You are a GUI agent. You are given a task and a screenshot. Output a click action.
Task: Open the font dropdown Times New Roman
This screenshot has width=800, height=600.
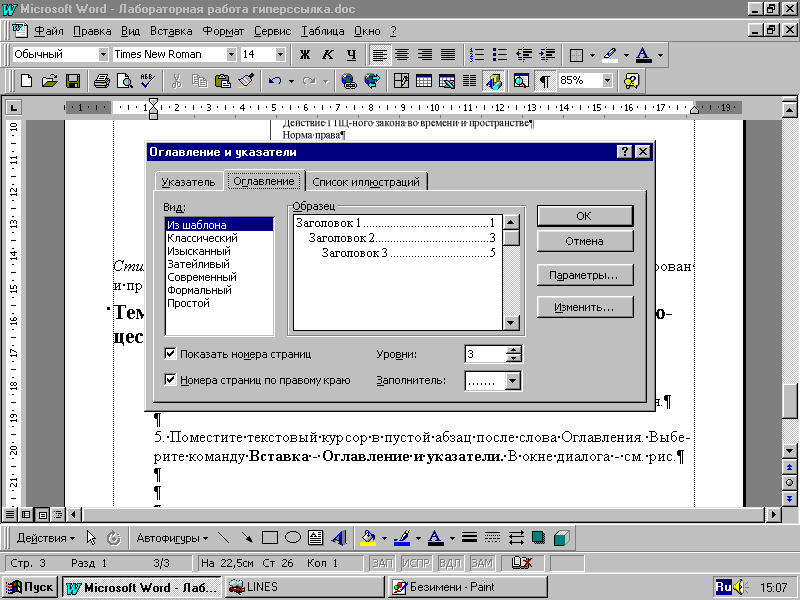(x=231, y=54)
